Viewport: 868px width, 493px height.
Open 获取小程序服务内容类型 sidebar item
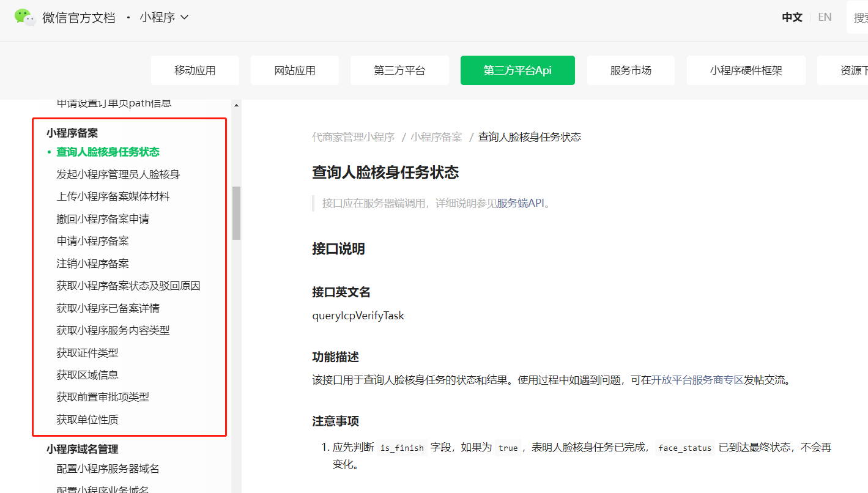(113, 330)
